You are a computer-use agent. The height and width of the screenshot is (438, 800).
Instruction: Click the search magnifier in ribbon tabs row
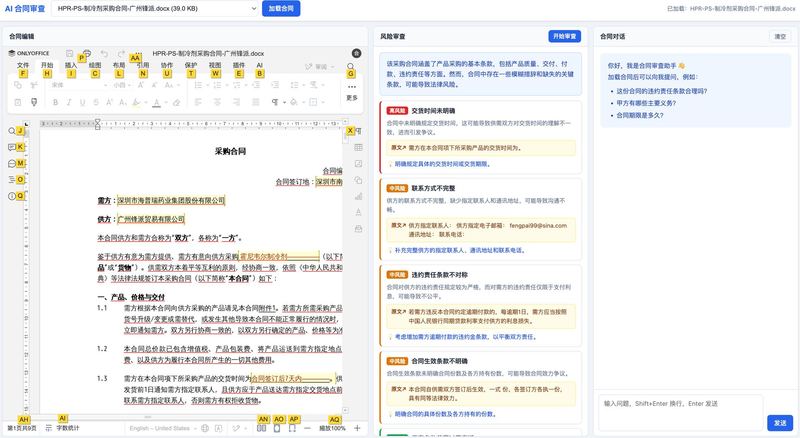pos(351,66)
